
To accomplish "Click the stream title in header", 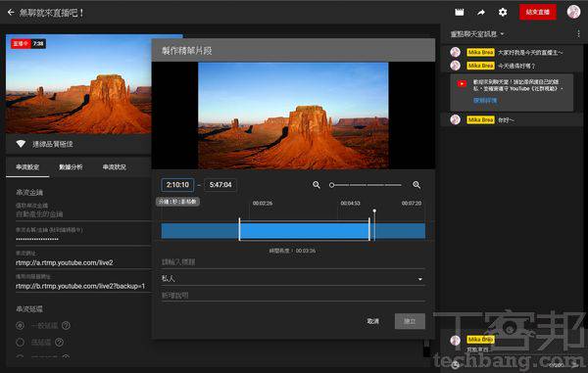I will click(51, 13).
